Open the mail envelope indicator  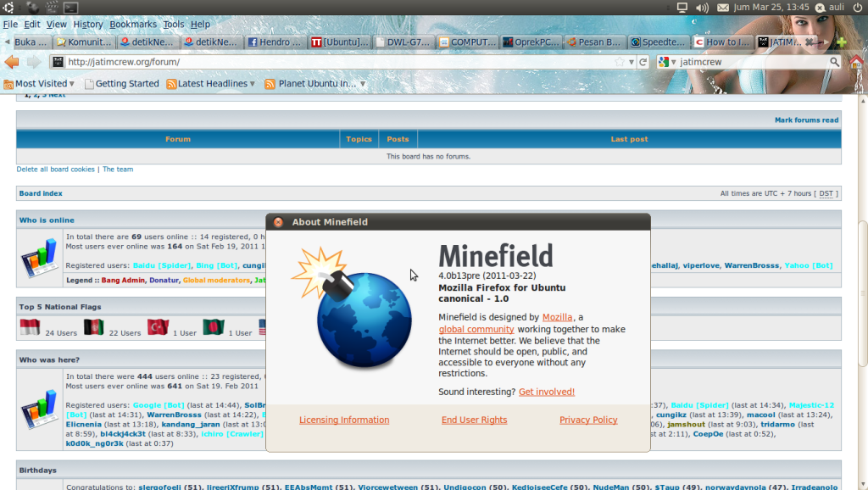(723, 8)
